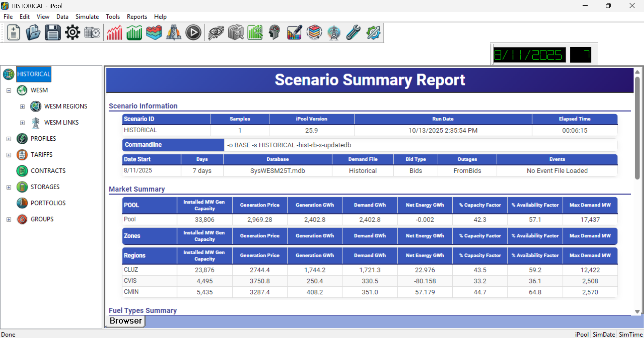
Task: Click the calendar and clock icon
Action: pyautogui.click(x=92, y=33)
